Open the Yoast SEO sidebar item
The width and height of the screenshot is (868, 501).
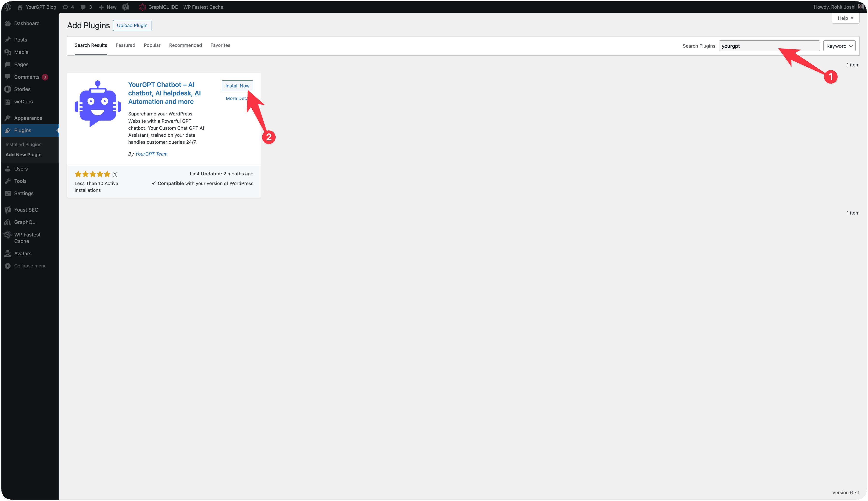tap(8, 209)
